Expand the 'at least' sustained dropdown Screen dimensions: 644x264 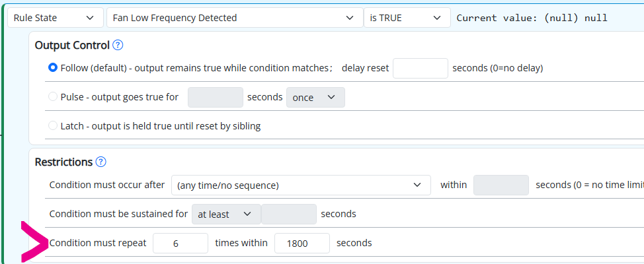click(x=225, y=214)
